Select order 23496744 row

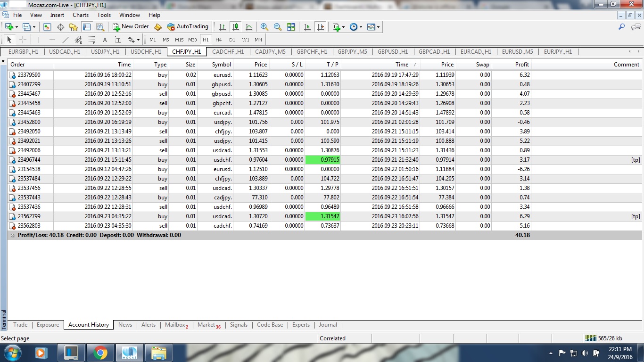click(325, 160)
